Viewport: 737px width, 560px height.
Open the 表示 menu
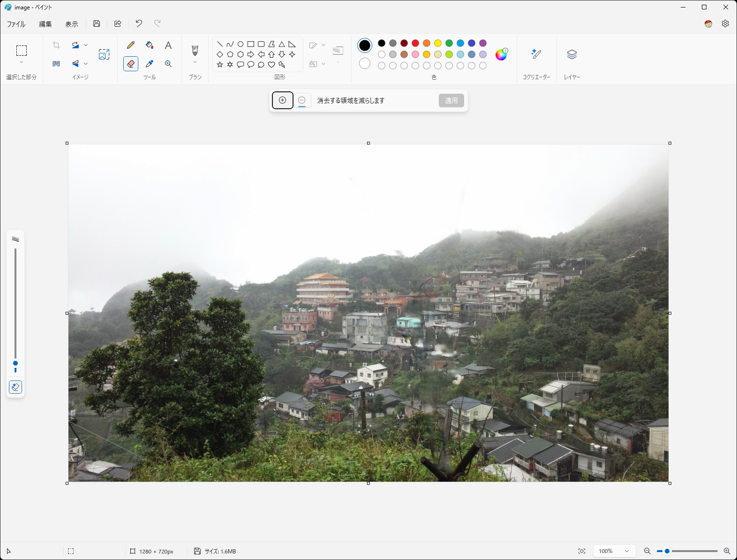pos(72,24)
